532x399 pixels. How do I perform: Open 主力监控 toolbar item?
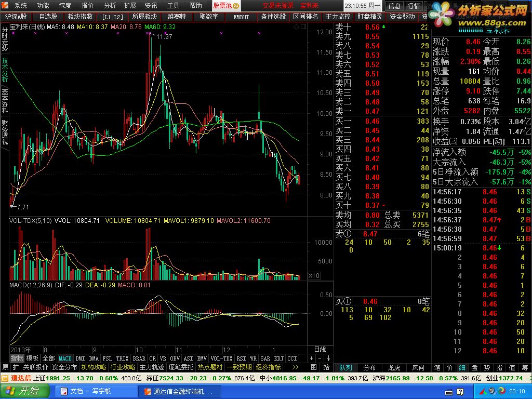point(338,16)
